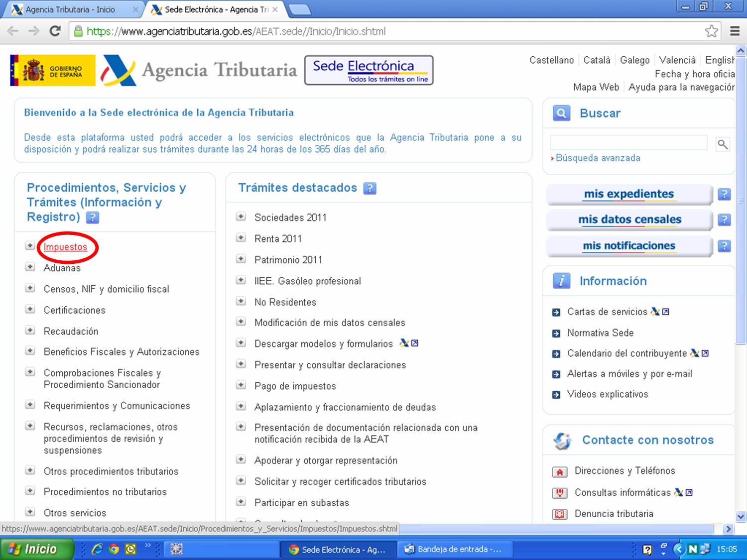Click help icon next to Trámites destacados

(x=370, y=188)
